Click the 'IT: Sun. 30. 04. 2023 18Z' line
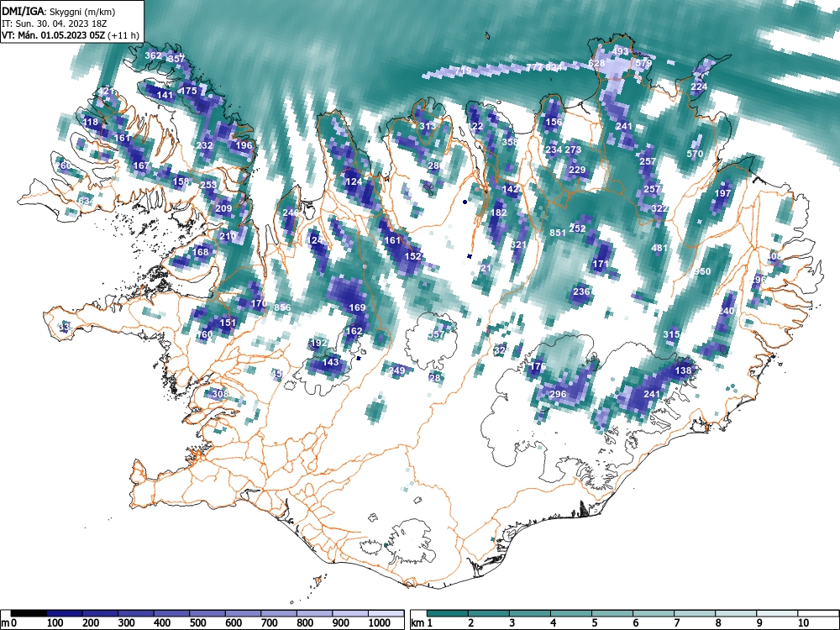Image resolution: width=840 pixels, height=630 pixels. coord(55,24)
